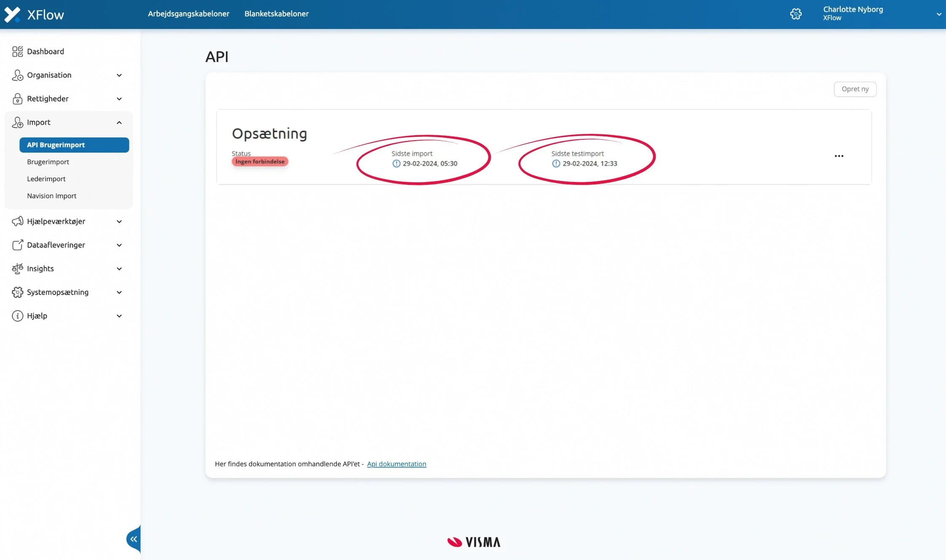Select the Organisation icon
The image size is (946, 560).
click(x=17, y=75)
